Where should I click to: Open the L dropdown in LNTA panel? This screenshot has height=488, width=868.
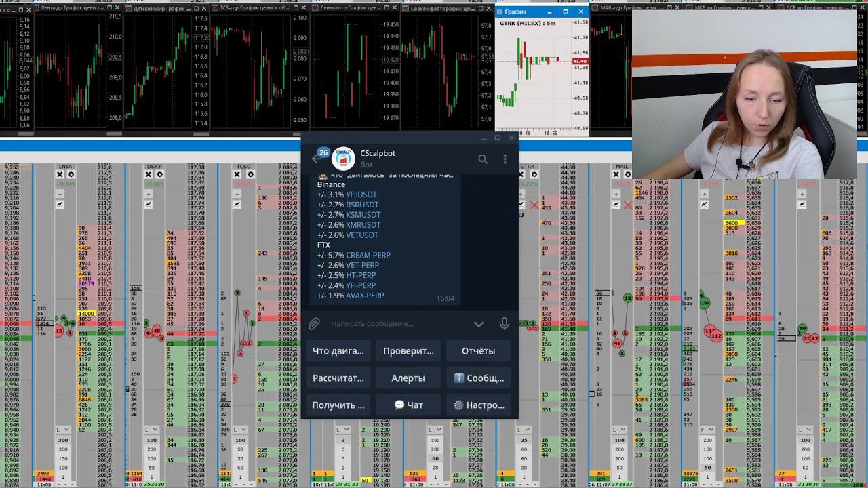point(62,430)
